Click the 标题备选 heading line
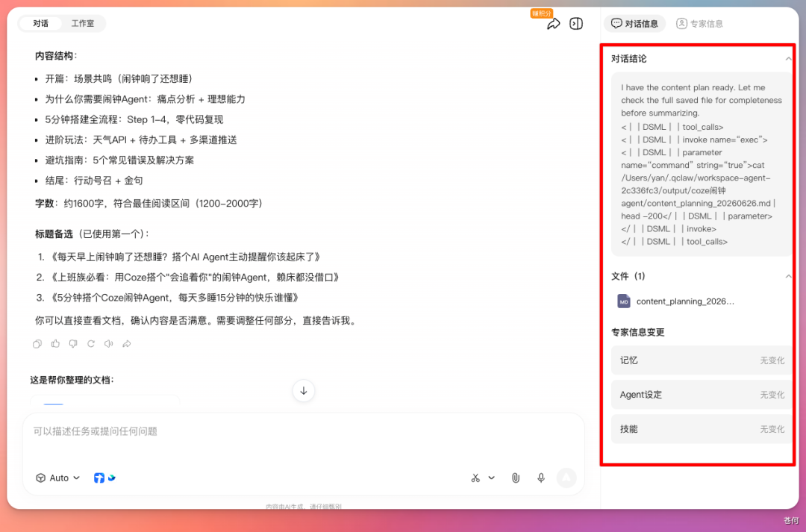The width and height of the screenshot is (806, 532). click(92, 234)
